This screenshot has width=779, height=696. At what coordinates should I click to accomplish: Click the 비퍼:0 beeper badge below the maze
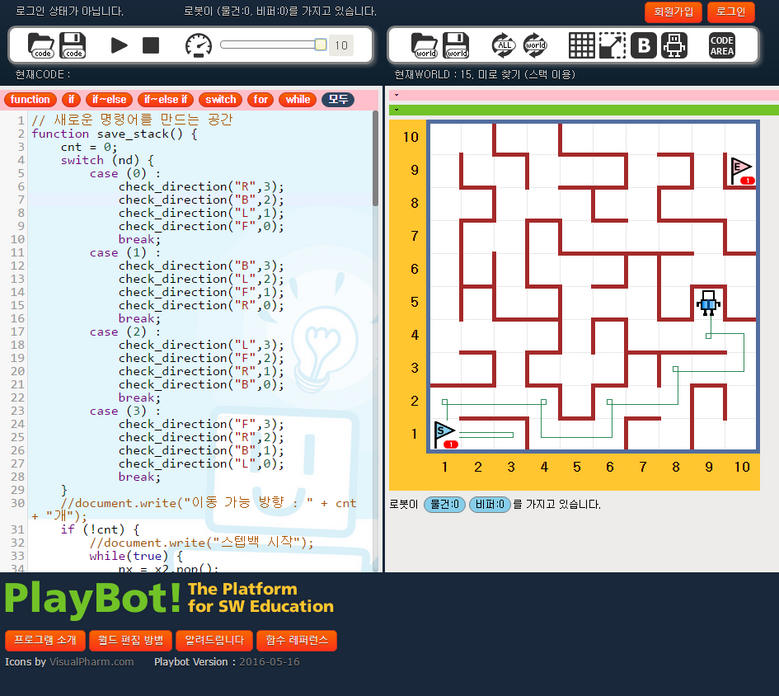490,504
